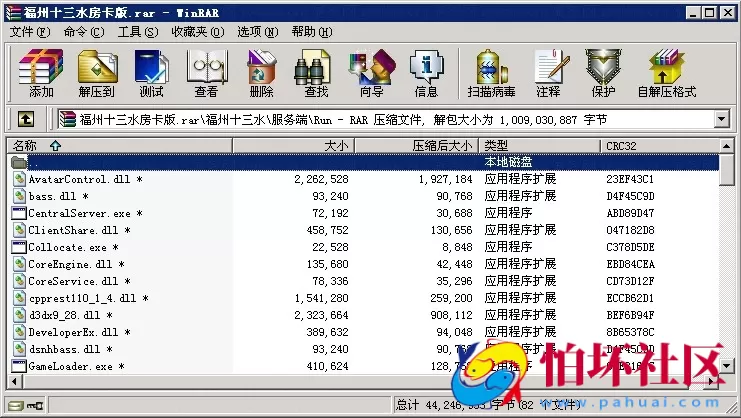Open the 查看 (View) tool
Screen dimensions: 741x418
(207, 72)
